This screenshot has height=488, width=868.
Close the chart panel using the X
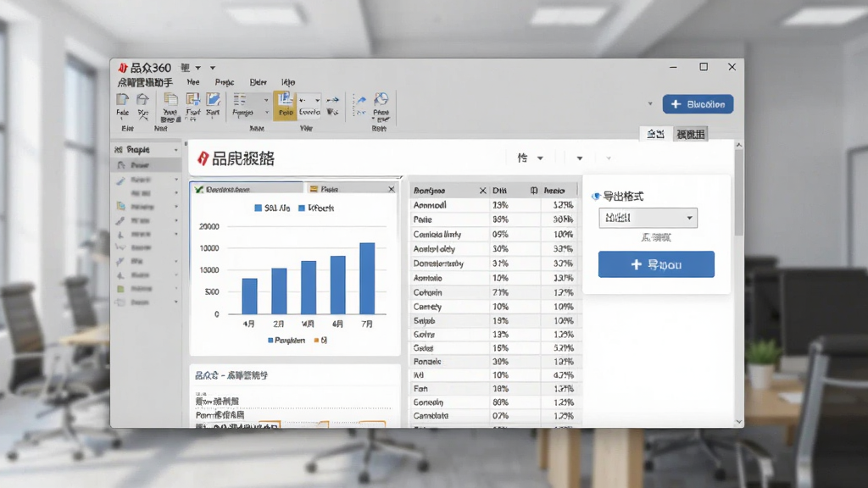(x=392, y=189)
